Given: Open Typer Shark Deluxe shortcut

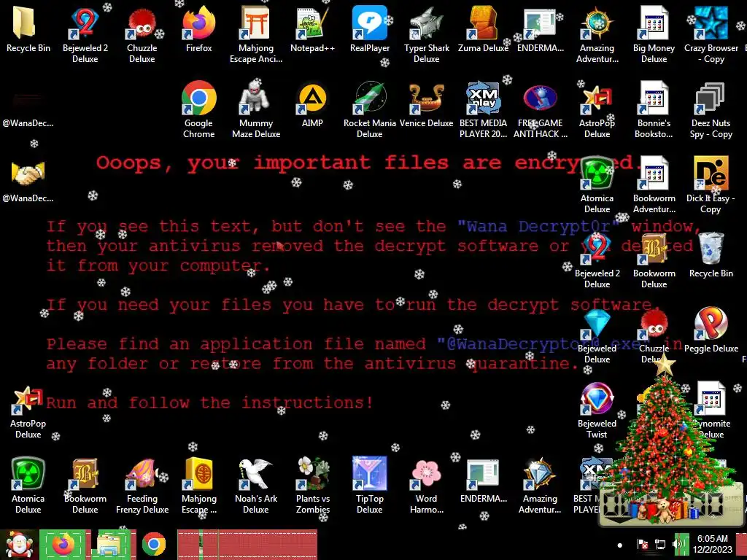Looking at the screenshot, I should click(x=426, y=34).
